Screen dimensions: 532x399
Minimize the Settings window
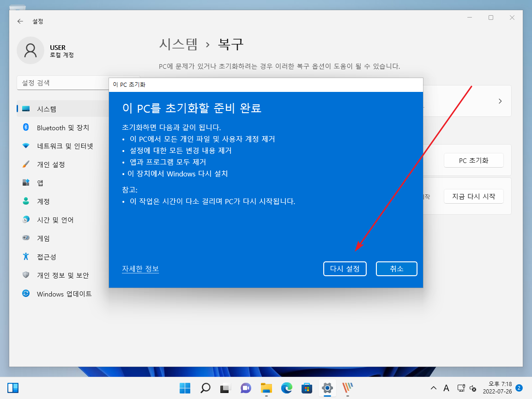pos(470,18)
